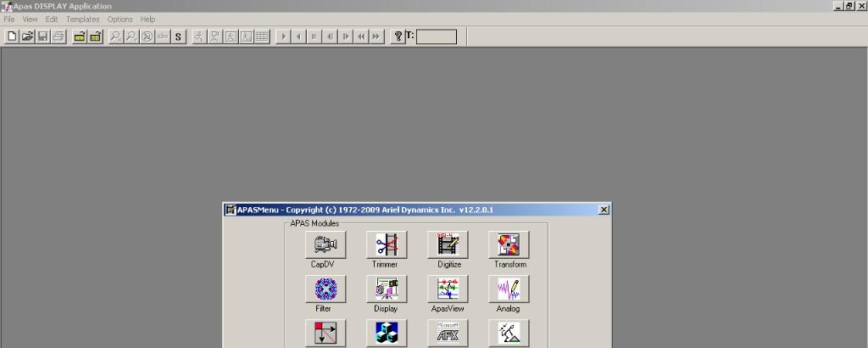Viewport: 868px width, 348px height.
Task: Minimize the Apas DISPLAY Application window
Action: coord(838,6)
